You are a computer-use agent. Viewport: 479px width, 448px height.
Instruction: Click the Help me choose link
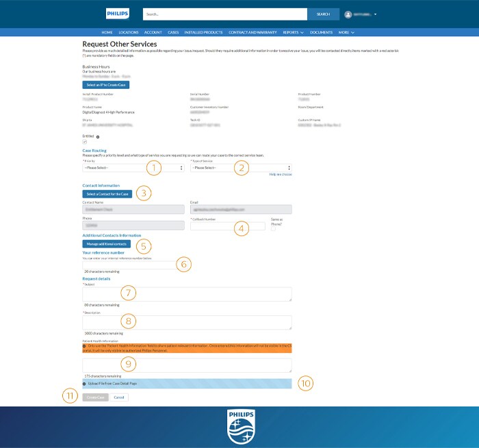pyautogui.click(x=281, y=174)
